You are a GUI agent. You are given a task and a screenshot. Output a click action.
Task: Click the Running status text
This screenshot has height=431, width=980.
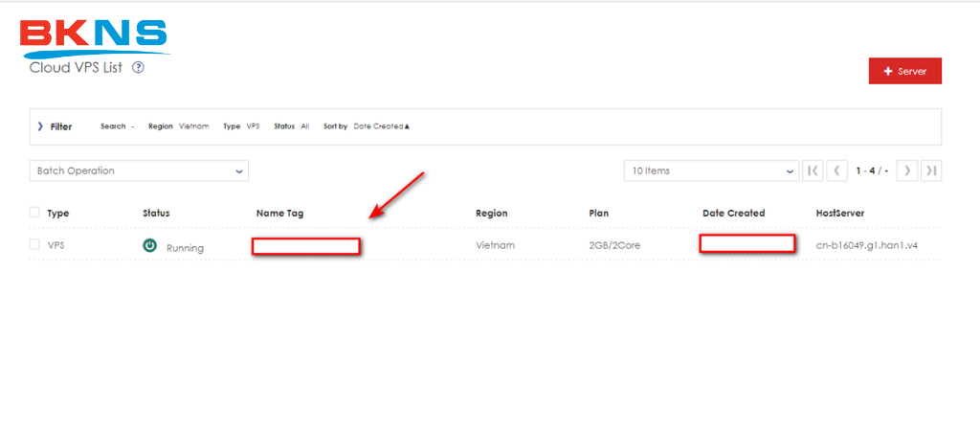point(185,248)
